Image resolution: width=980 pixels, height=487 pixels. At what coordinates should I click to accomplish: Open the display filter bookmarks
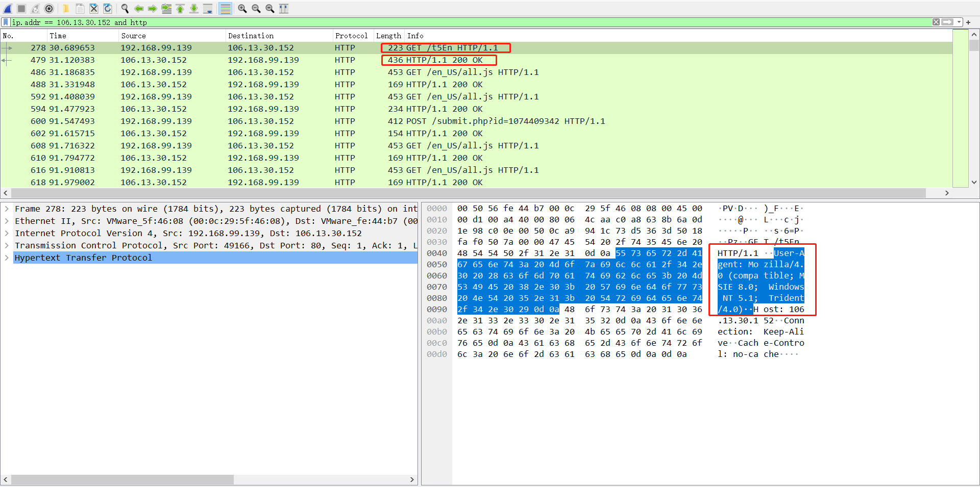[x=6, y=22]
